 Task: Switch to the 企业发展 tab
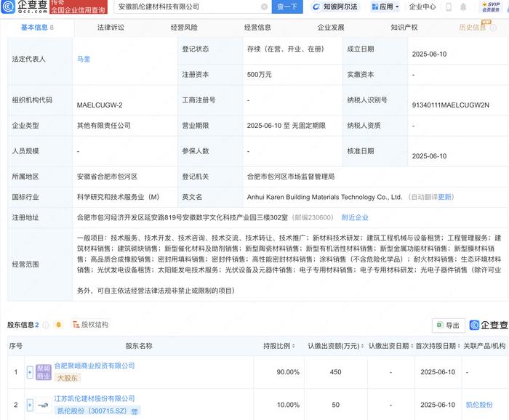point(331,28)
